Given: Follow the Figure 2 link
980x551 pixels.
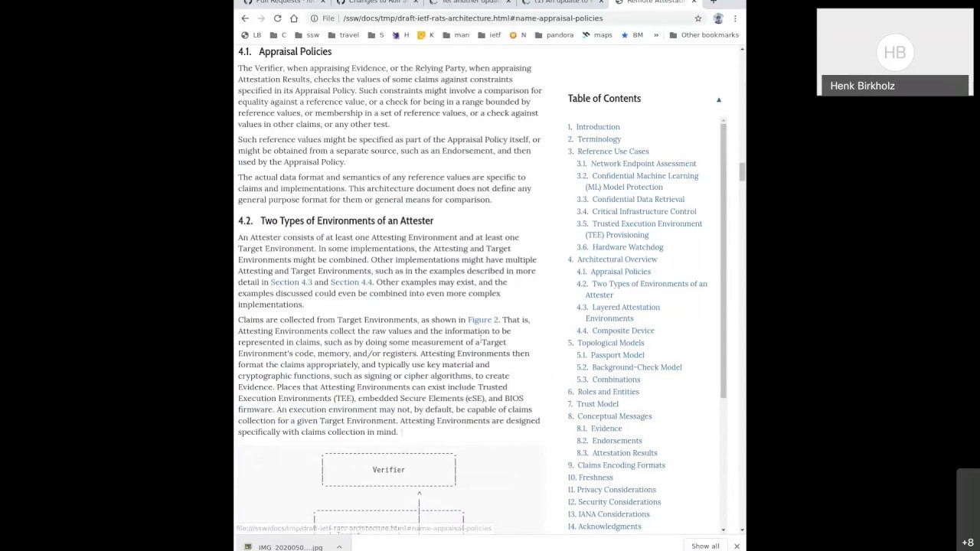Looking at the screenshot, I should coord(482,320).
